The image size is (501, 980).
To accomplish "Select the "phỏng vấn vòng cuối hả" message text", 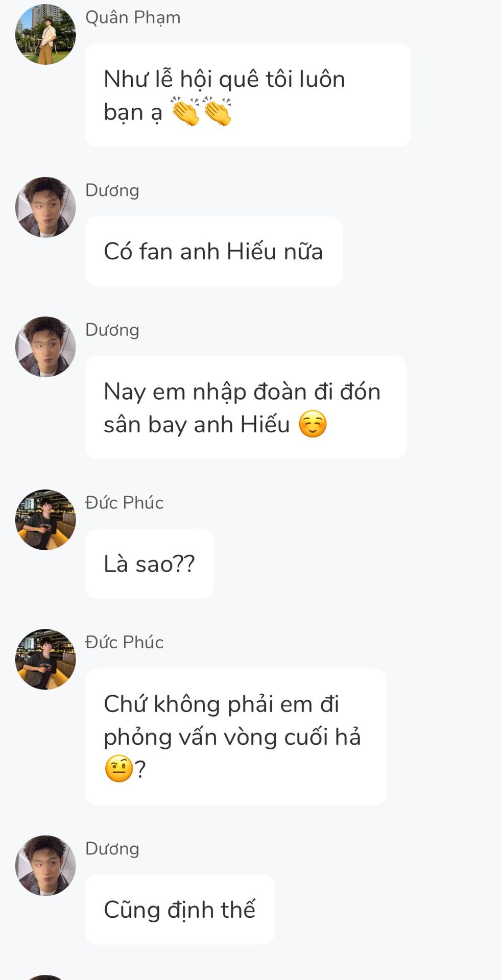I will pyautogui.click(x=232, y=737).
